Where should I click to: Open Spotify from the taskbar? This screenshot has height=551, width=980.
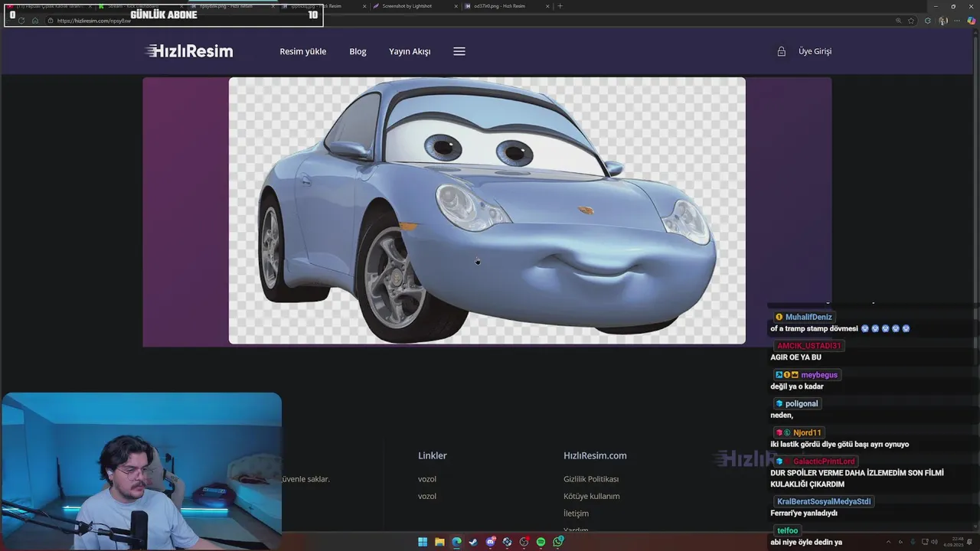[x=541, y=542]
